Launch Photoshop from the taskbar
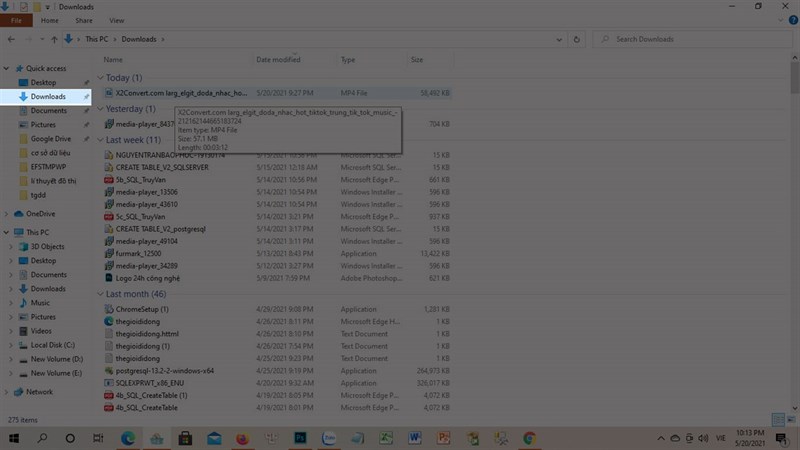The width and height of the screenshot is (800, 450). 299,438
